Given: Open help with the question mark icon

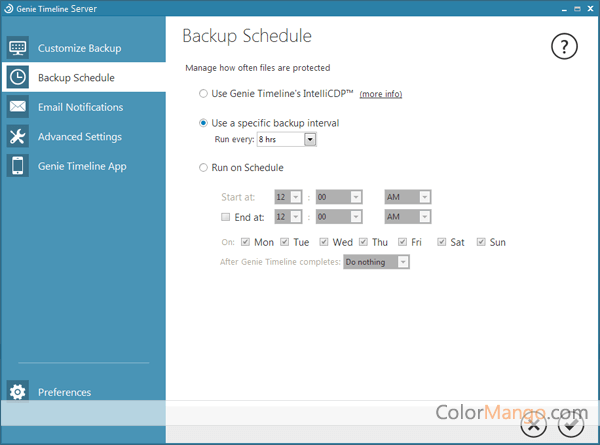Looking at the screenshot, I should (x=565, y=46).
